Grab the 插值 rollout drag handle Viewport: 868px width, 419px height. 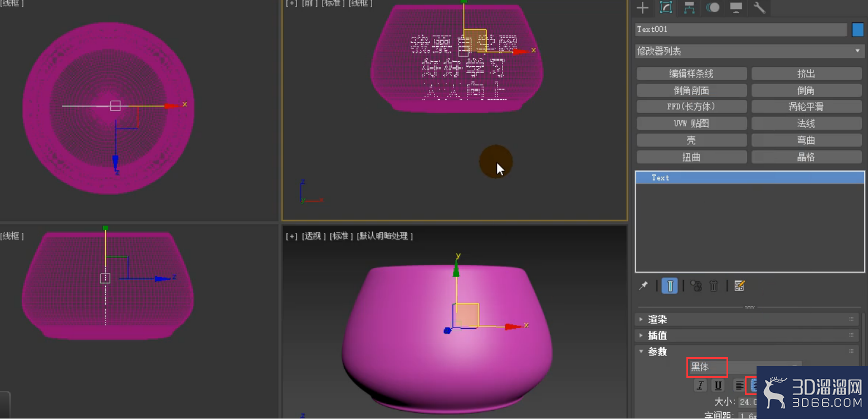[x=851, y=335]
